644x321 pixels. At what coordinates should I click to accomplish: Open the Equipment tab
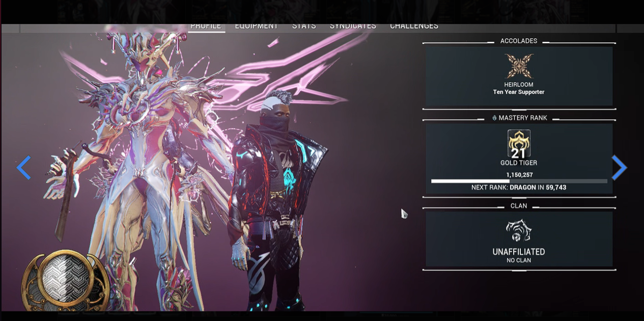256,25
